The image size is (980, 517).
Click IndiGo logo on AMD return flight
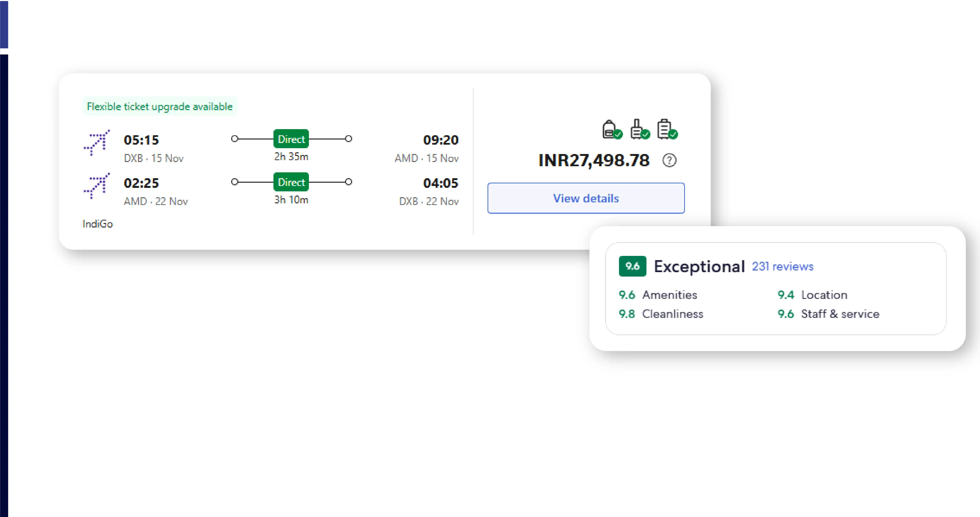pyautogui.click(x=97, y=185)
